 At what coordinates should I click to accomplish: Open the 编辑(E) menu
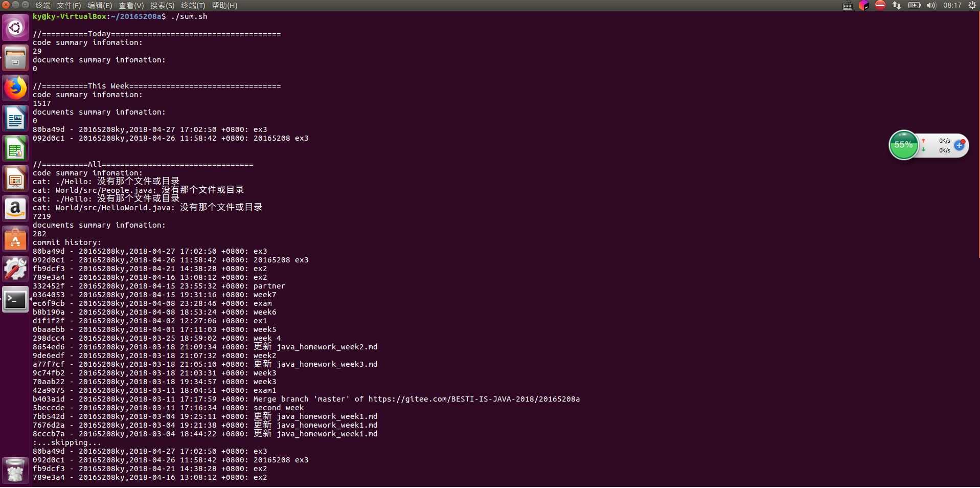coord(100,6)
